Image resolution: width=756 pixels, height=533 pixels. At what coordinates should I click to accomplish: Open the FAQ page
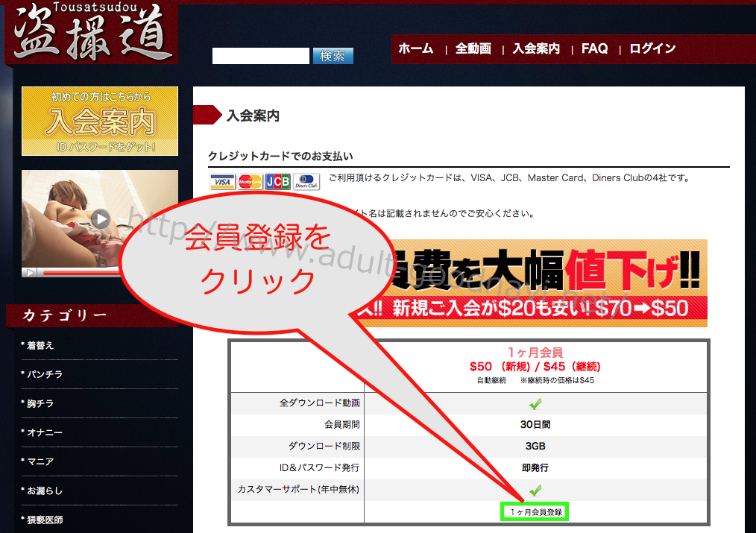pyautogui.click(x=594, y=48)
